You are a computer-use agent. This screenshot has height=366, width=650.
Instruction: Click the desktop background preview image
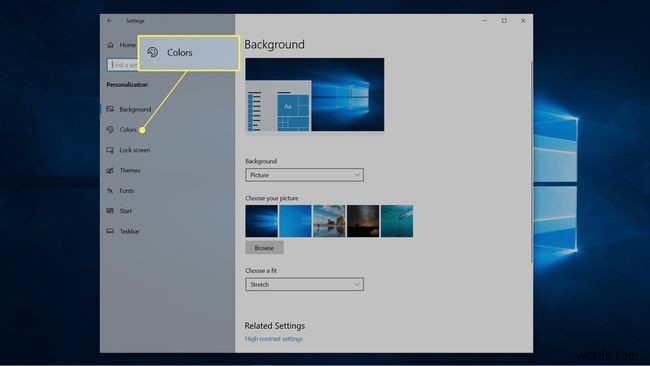pyautogui.click(x=315, y=95)
